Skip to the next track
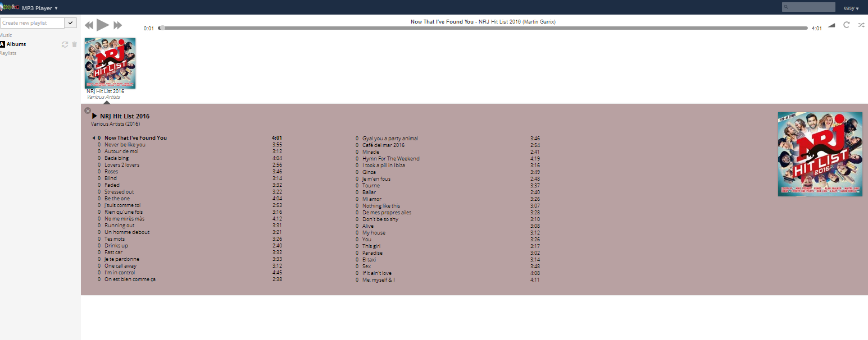Image resolution: width=868 pixels, height=340 pixels. (117, 25)
